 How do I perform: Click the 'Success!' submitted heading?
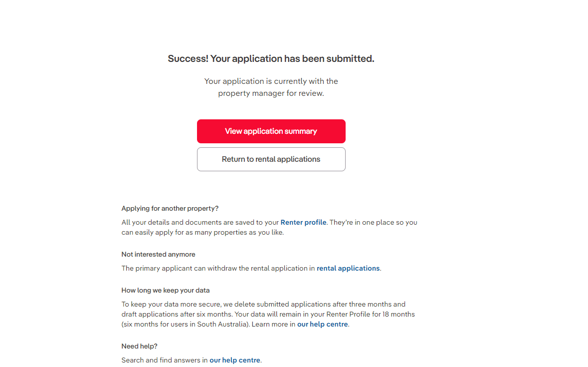tap(271, 59)
